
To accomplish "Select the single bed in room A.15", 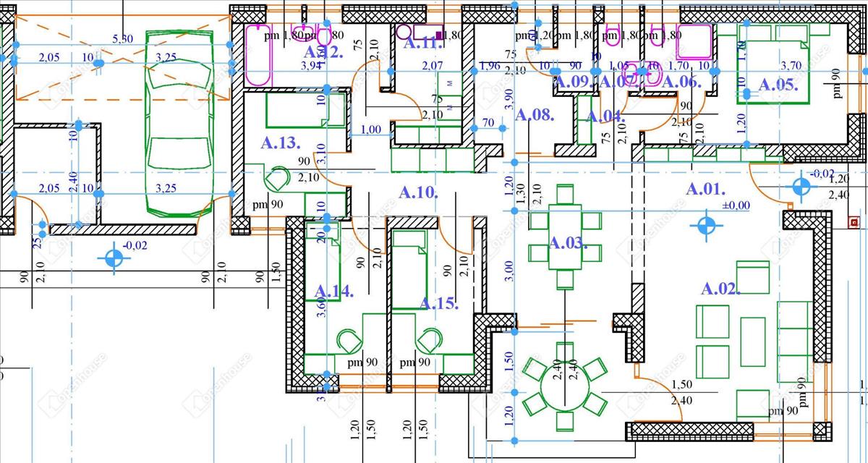I will click(x=409, y=269).
